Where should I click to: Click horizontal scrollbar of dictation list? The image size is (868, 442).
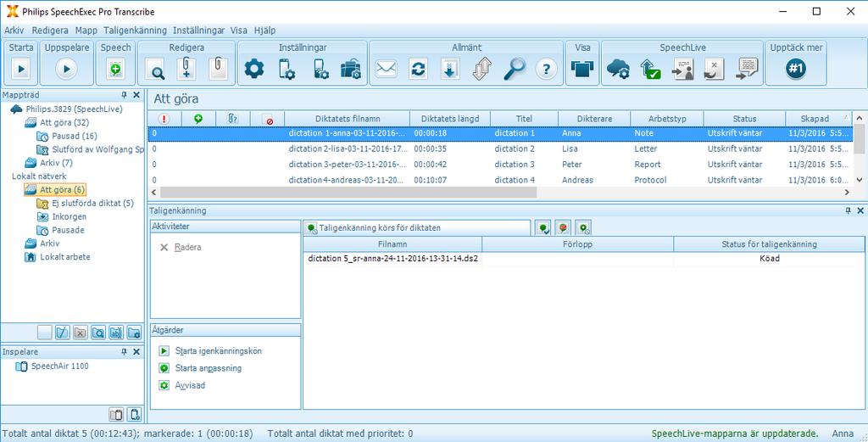(x=348, y=193)
